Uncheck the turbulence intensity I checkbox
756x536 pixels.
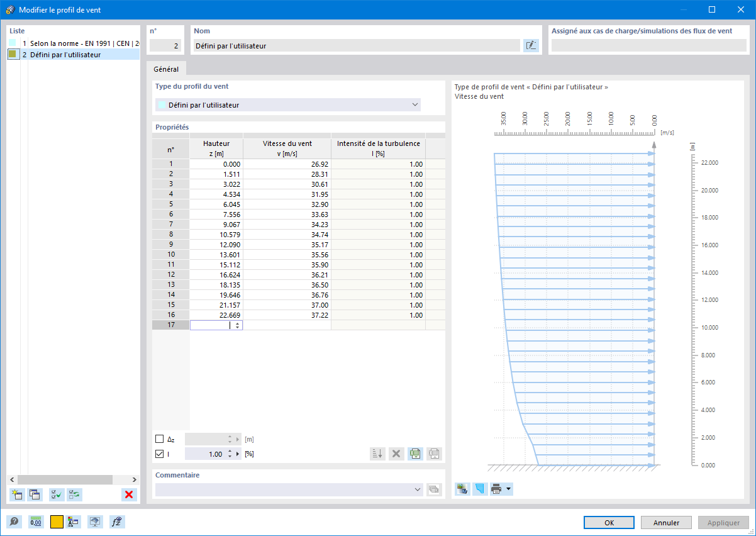[x=159, y=454]
